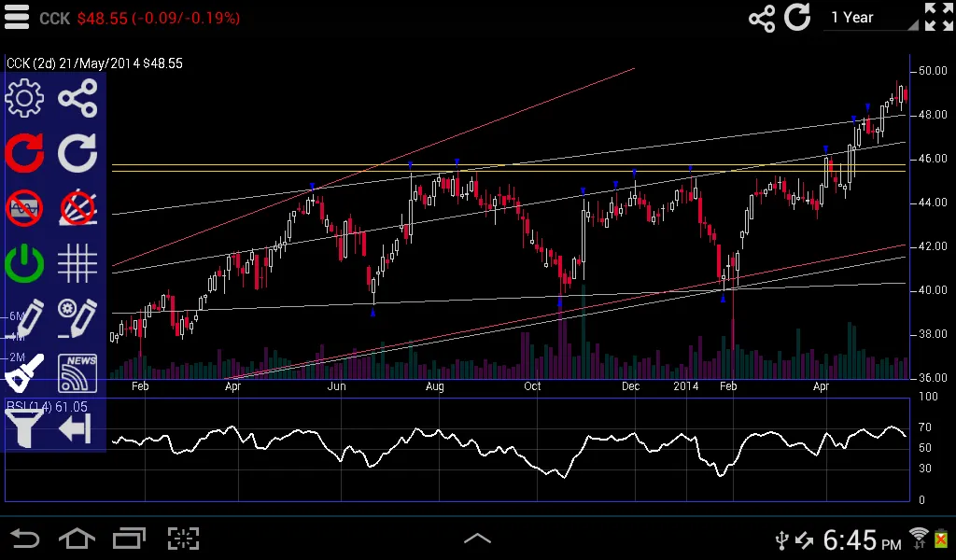Viewport: 956px width, 560px height.
Task: Enter fullscreen with the expand arrows icon
Action: click(938, 17)
